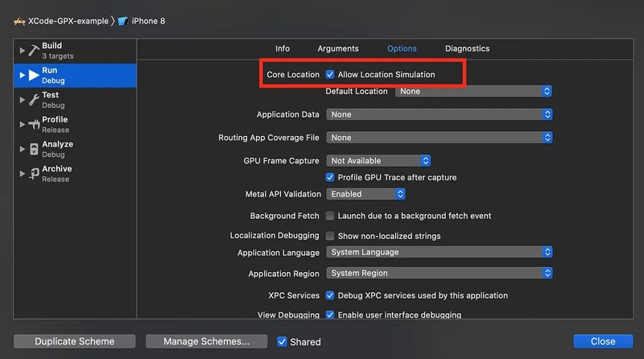Select the Build 3 targets action
The width and height of the screenshot is (644, 359).
click(75, 51)
